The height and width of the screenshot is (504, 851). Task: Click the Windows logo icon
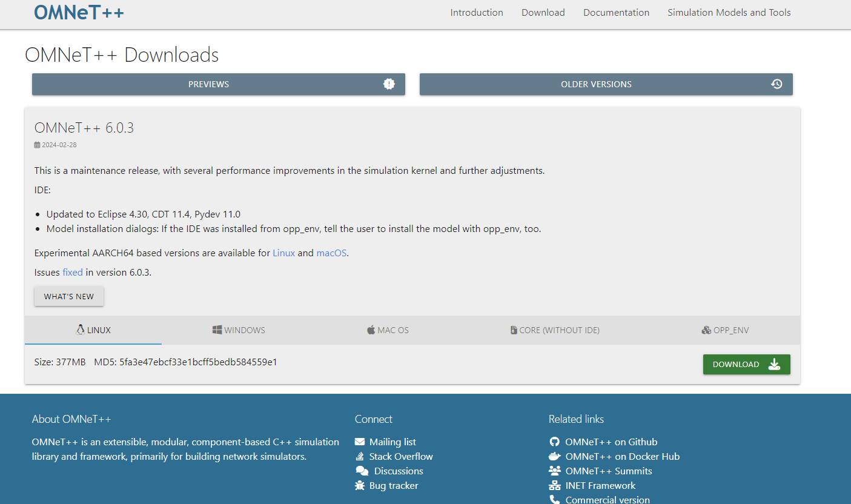click(x=217, y=330)
